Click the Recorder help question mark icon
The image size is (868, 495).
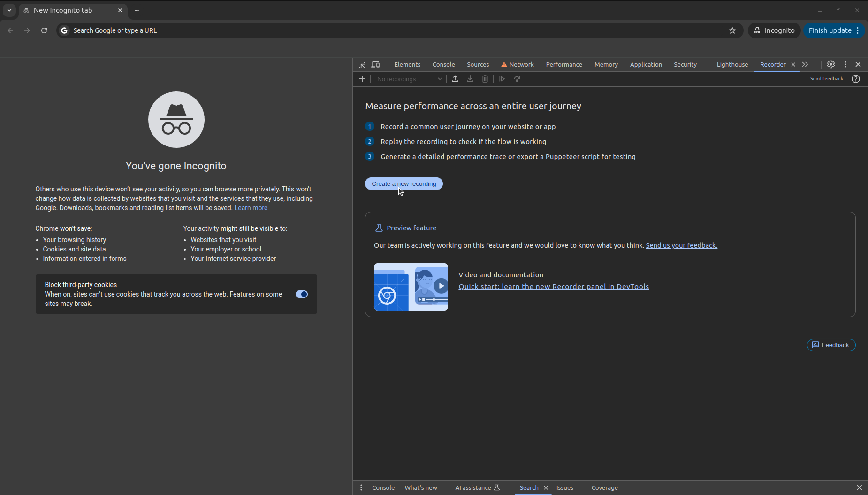(x=856, y=79)
